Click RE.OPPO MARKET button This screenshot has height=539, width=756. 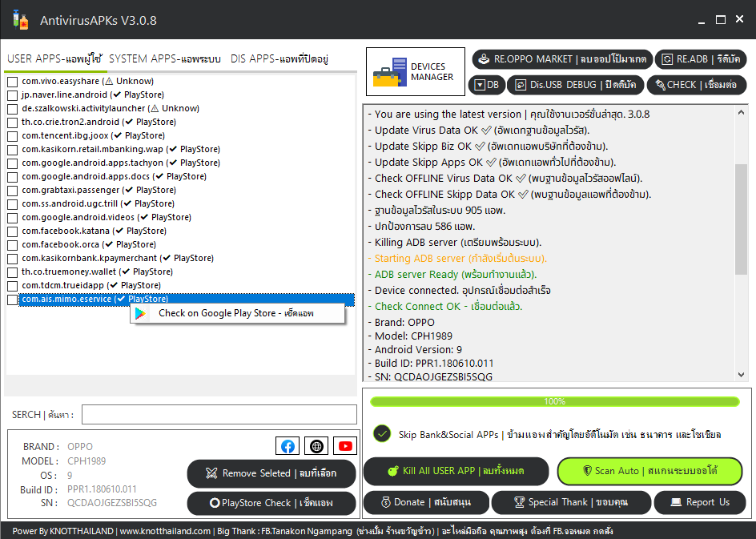coord(562,58)
